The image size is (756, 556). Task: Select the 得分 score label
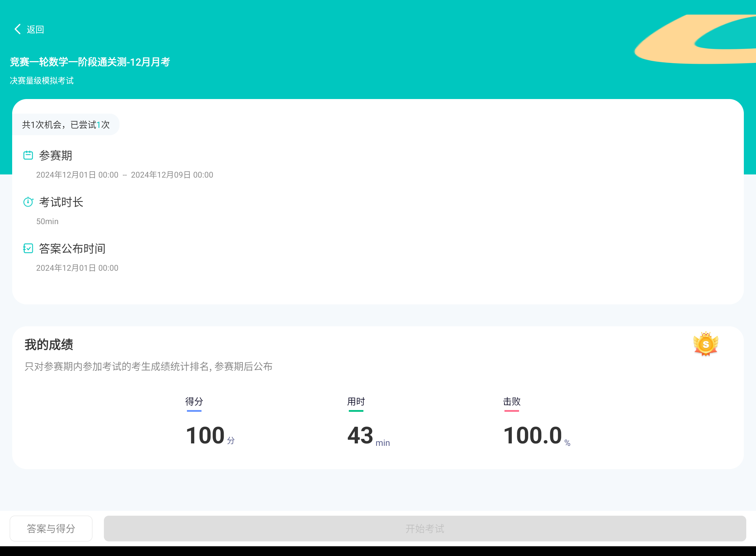(194, 402)
